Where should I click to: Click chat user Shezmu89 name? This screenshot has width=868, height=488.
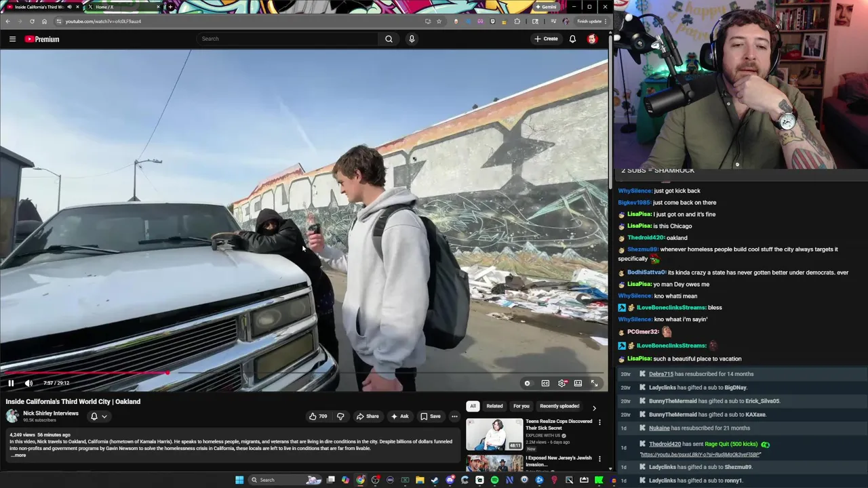tap(642, 249)
